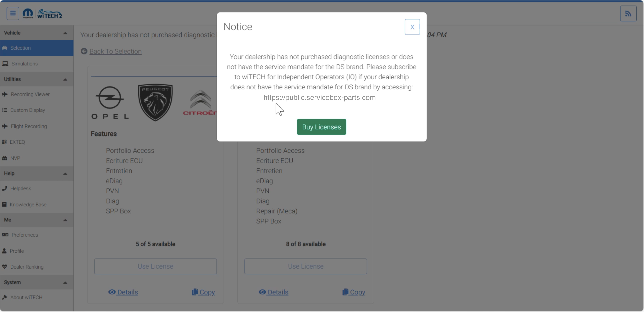Copy the 8 of 8 available license
Screen dimensions: 644x312
coord(354,292)
